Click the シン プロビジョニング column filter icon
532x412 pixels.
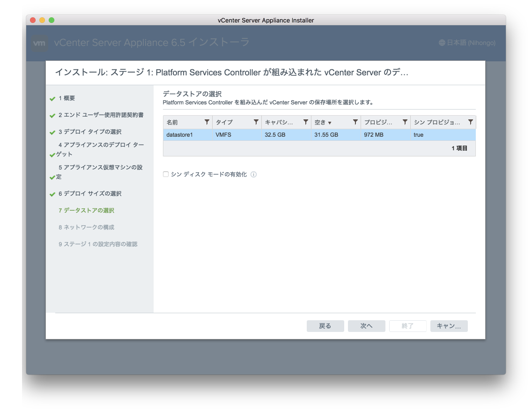click(471, 122)
